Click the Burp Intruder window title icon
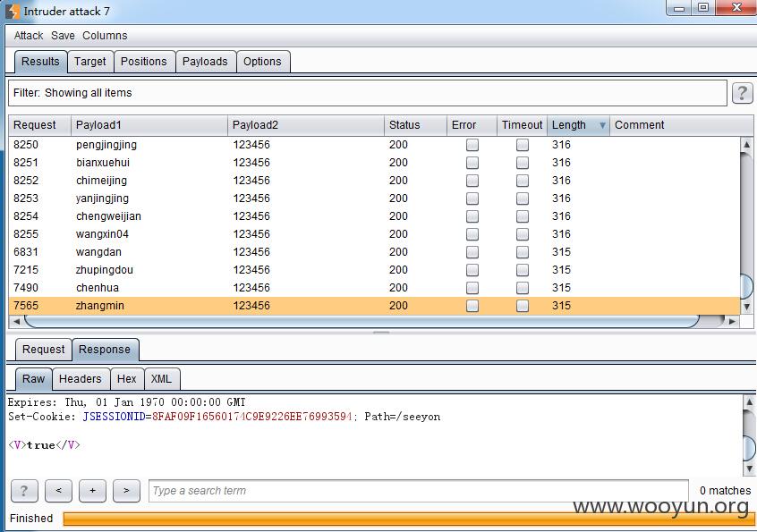 (x=13, y=11)
